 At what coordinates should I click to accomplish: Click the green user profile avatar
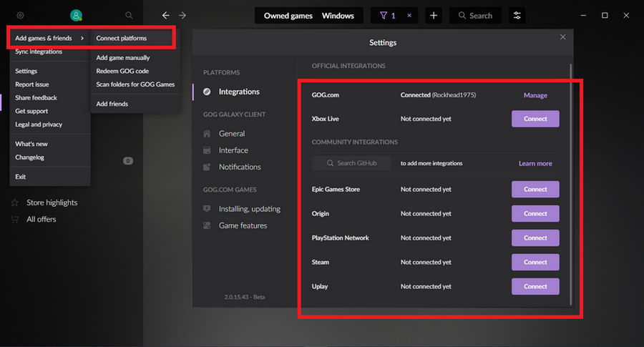click(76, 15)
